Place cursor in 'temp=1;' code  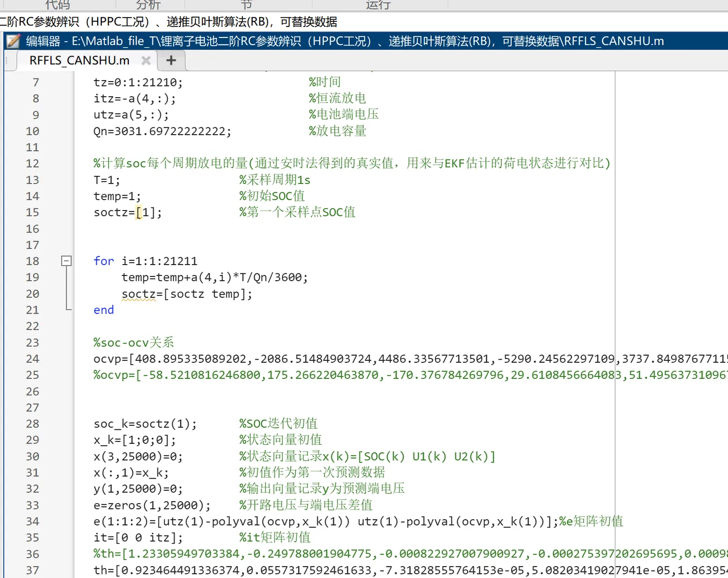pyautogui.click(x=117, y=196)
